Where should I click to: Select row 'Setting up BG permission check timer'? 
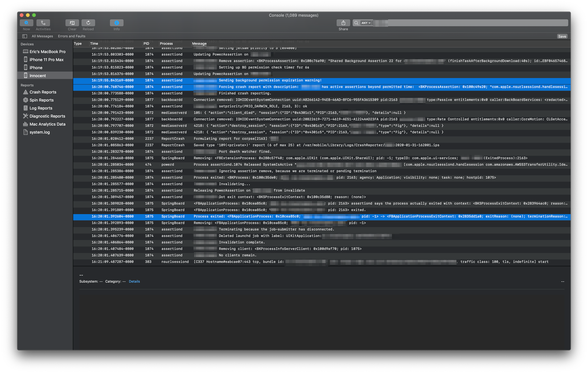[x=322, y=68]
